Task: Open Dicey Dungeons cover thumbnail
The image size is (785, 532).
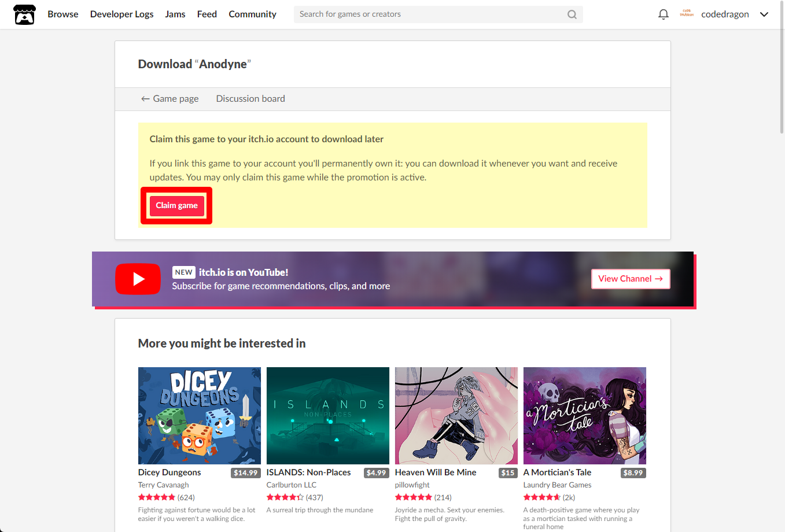Action: (x=200, y=416)
